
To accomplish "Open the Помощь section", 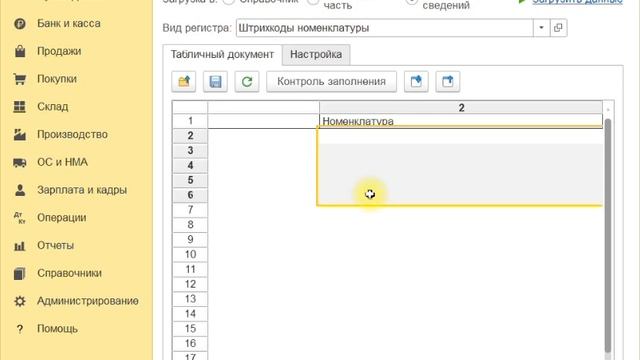I will 57,329.
